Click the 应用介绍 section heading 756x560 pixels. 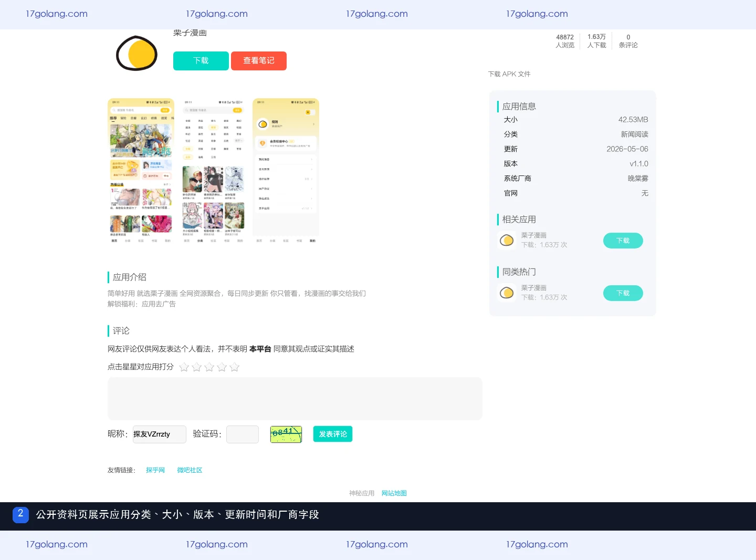[130, 277]
